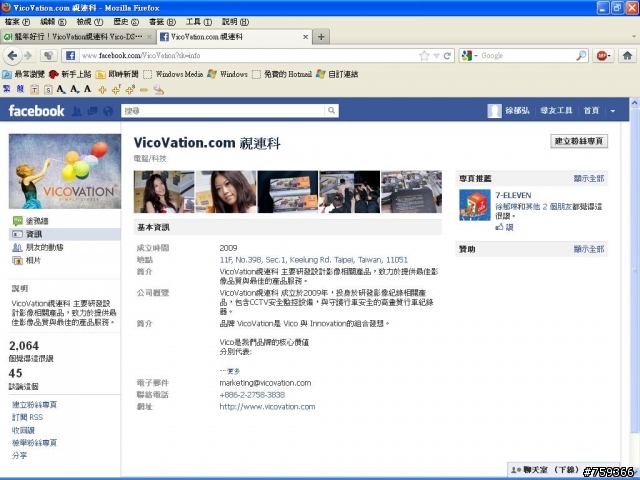Click the Google search box
This screenshot has height=480, width=640.
tap(527, 56)
